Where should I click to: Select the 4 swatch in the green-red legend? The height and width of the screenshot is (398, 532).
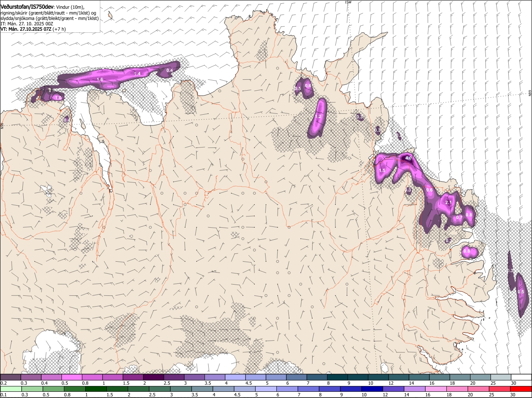pyautogui.click(x=223, y=389)
